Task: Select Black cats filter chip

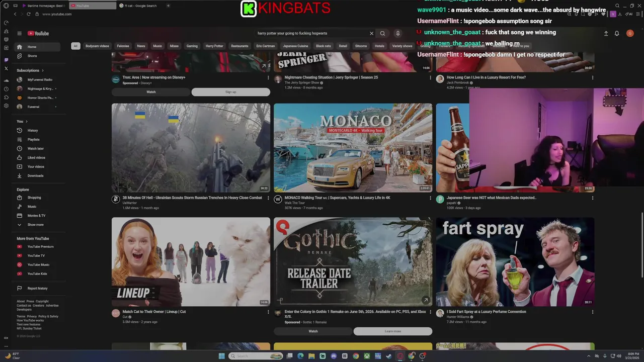Action: pyautogui.click(x=324, y=46)
